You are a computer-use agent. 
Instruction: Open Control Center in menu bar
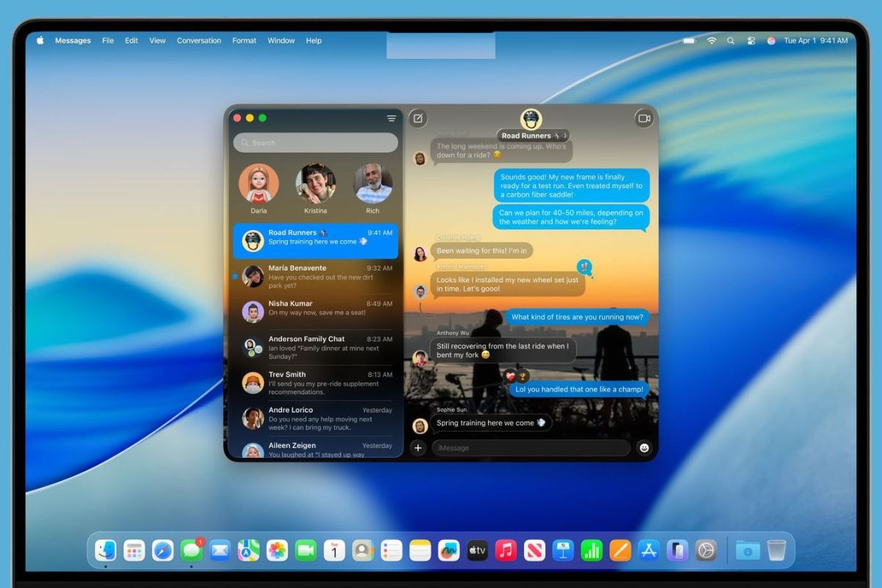point(751,40)
